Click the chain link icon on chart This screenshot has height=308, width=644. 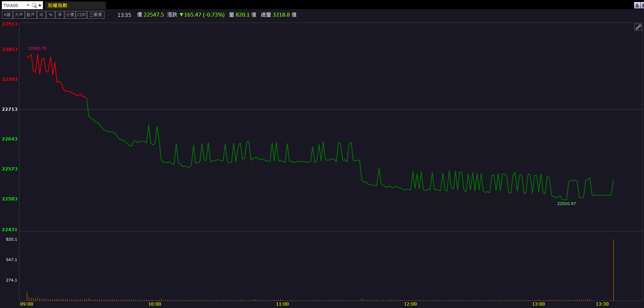tap(638, 27)
